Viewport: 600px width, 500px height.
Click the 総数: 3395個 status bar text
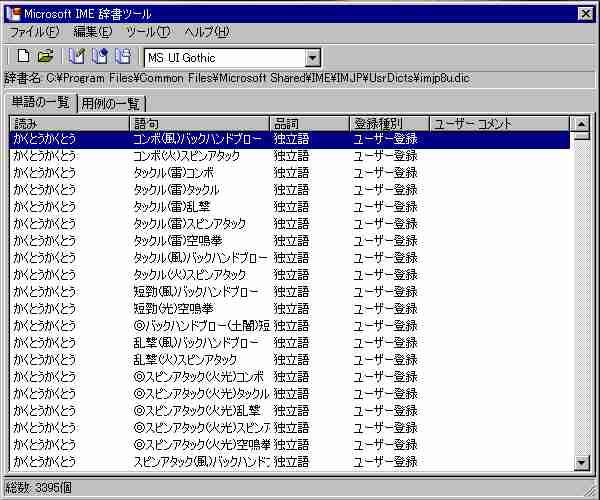point(39,488)
